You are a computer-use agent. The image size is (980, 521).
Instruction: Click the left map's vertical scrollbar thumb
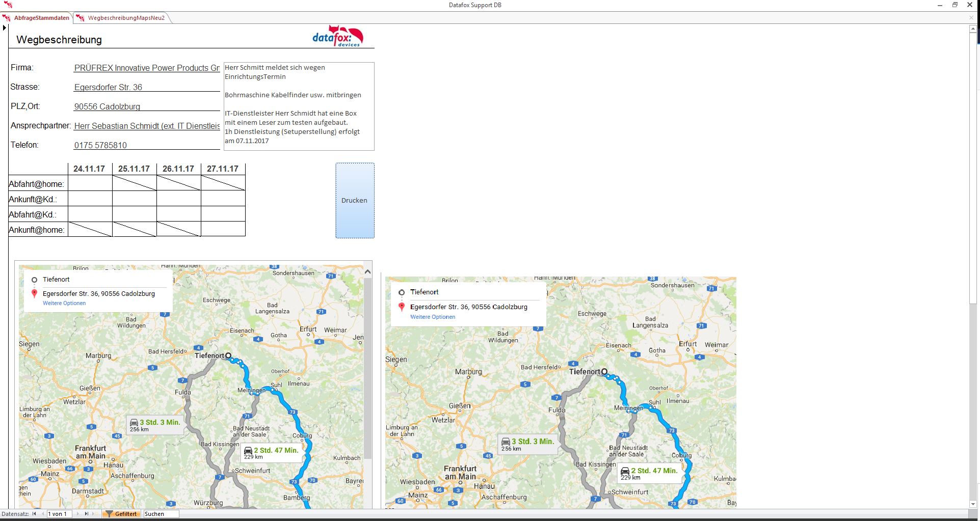click(x=368, y=368)
